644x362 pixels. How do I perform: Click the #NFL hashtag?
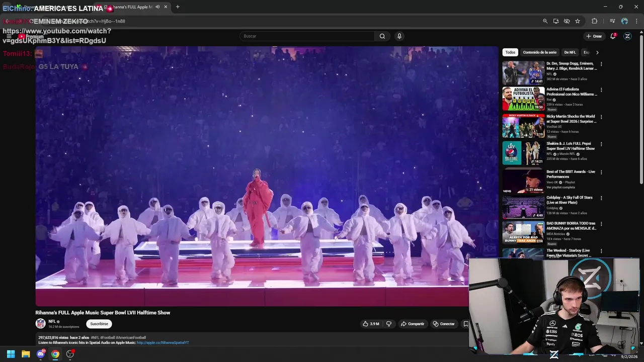pyautogui.click(x=95, y=338)
